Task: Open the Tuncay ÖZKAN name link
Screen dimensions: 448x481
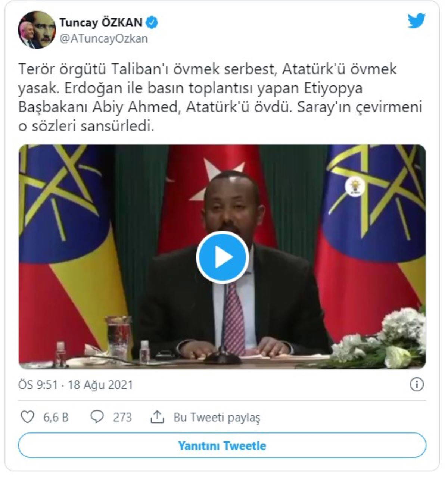Action: tap(101, 23)
